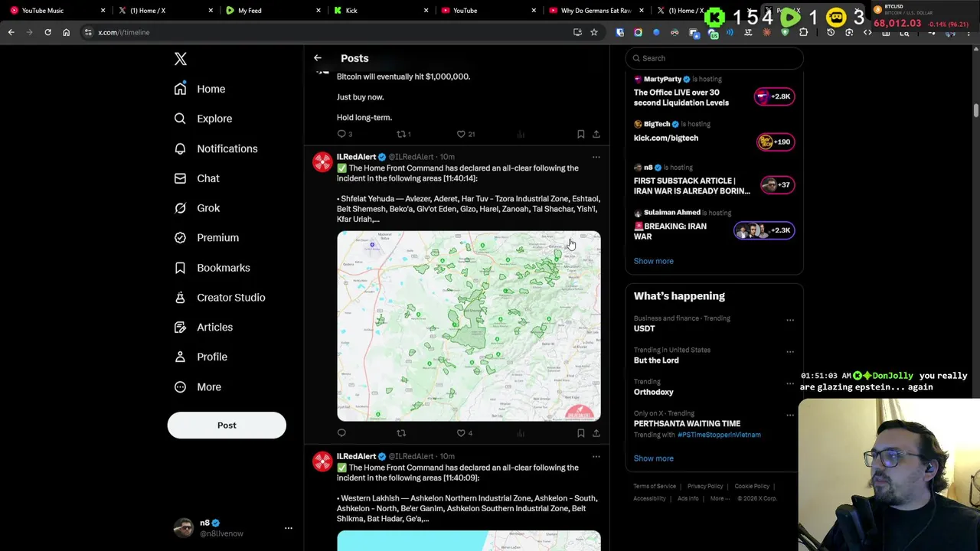The width and height of the screenshot is (980, 551).
Task: Open the Premium page
Action: (207, 237)
